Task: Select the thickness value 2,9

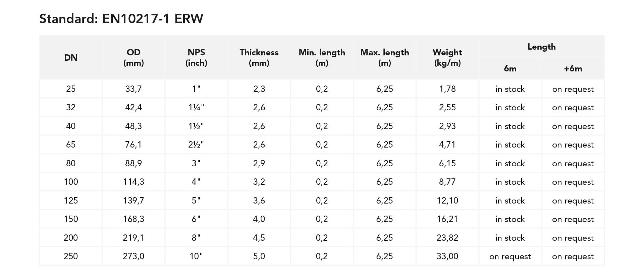Action: click(259, 163)
